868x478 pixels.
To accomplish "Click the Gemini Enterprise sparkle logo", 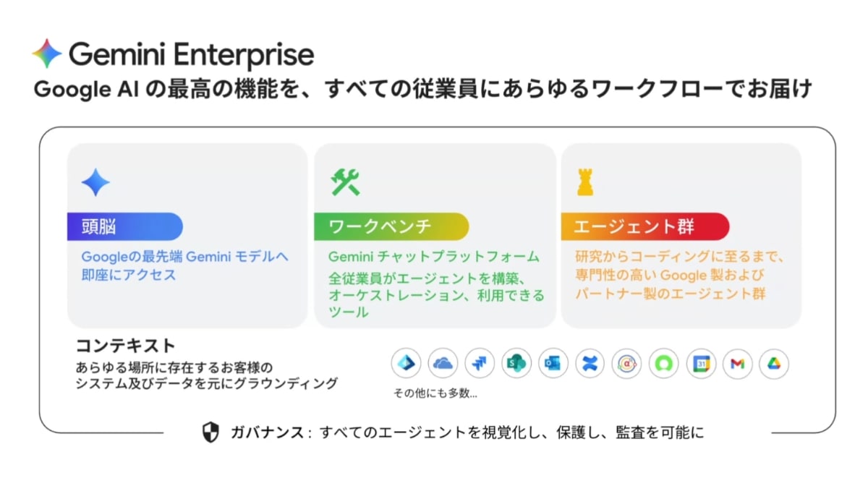I will pyautogui.click(x=47, y=54).
